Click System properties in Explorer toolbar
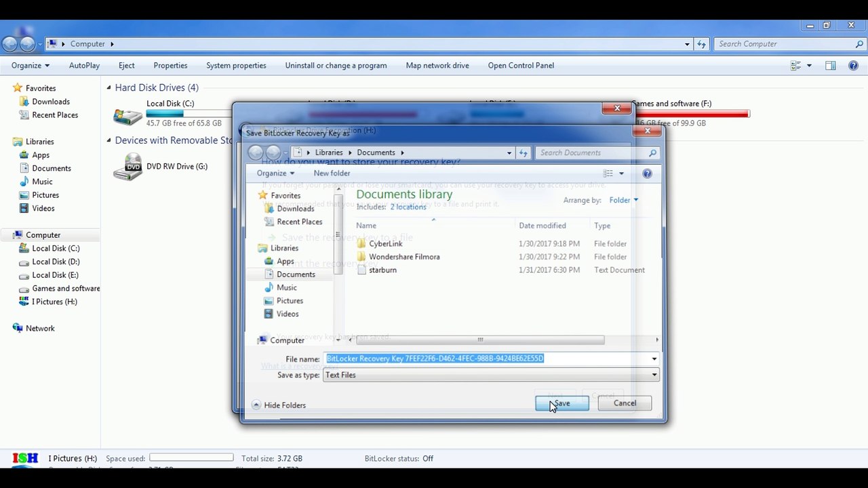The image size is (868, 488). click(236, 66)
